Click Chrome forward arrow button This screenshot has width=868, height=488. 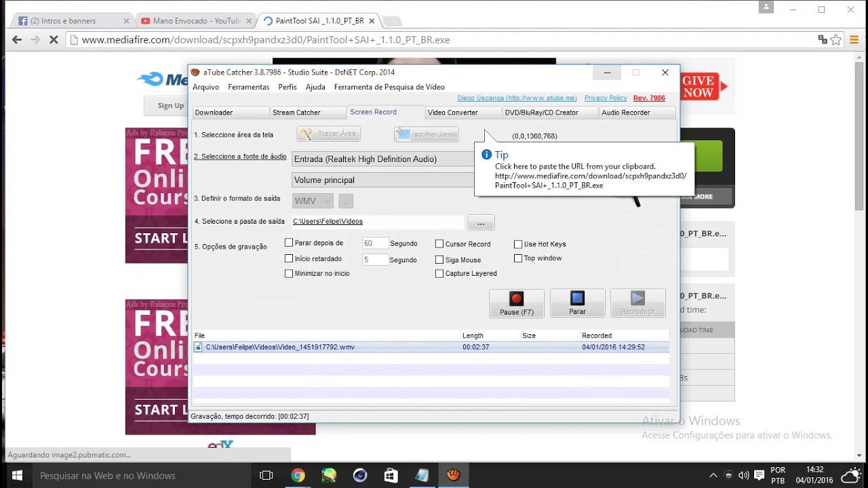tap(35, 40)
